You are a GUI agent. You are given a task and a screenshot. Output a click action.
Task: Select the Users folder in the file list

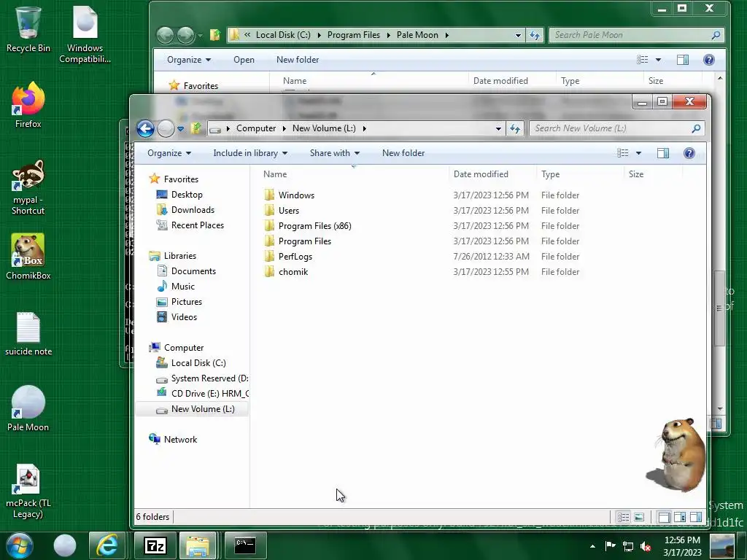point(289,210)
